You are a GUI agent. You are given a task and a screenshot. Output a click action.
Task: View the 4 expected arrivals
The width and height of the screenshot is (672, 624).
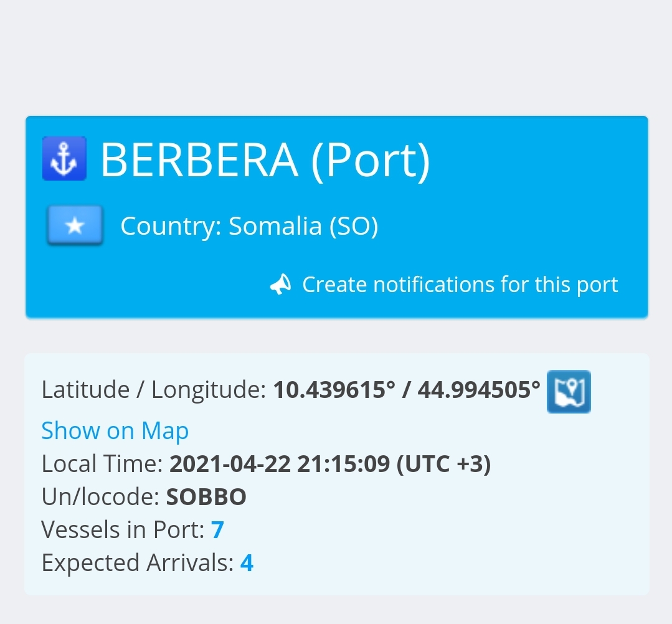pyautogui.click(x=247, y=563)
